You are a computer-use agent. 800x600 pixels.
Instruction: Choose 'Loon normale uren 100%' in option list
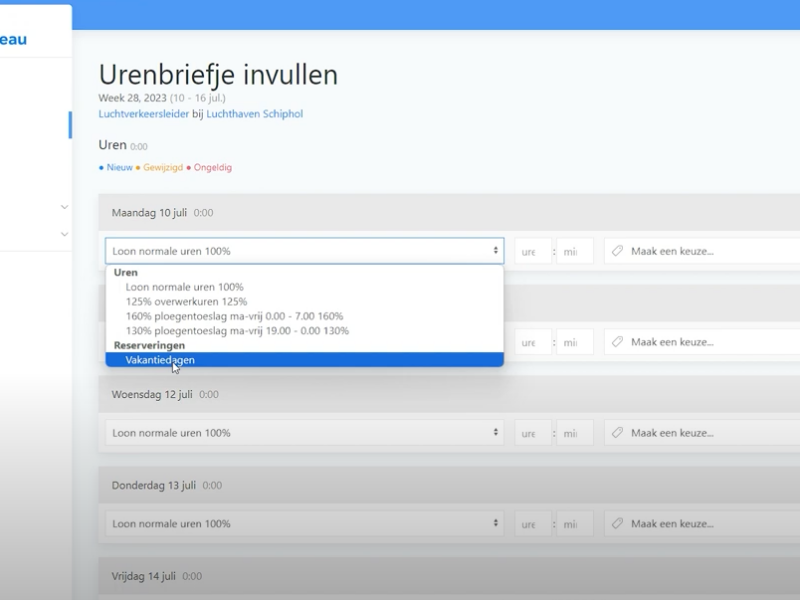click(x=184, y=287)
